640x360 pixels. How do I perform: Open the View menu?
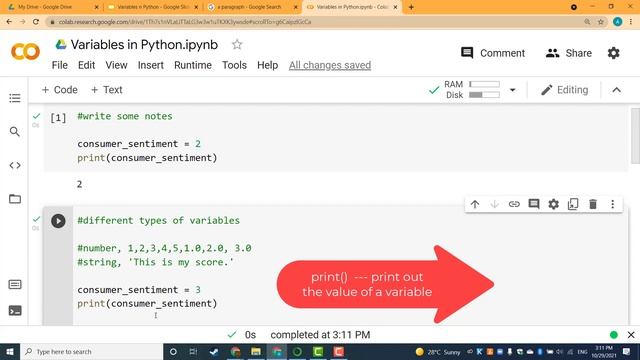116,65
